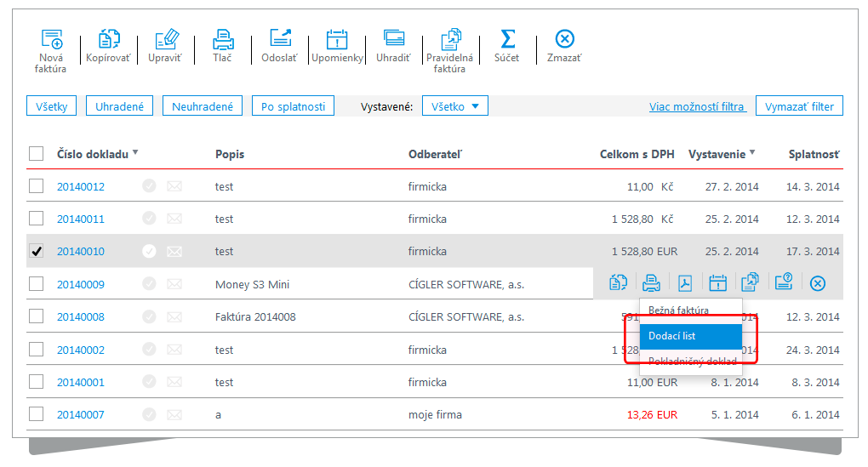
Task: Filter by Neuhradené unpaid invoices
Action: (x=203, y=106)
